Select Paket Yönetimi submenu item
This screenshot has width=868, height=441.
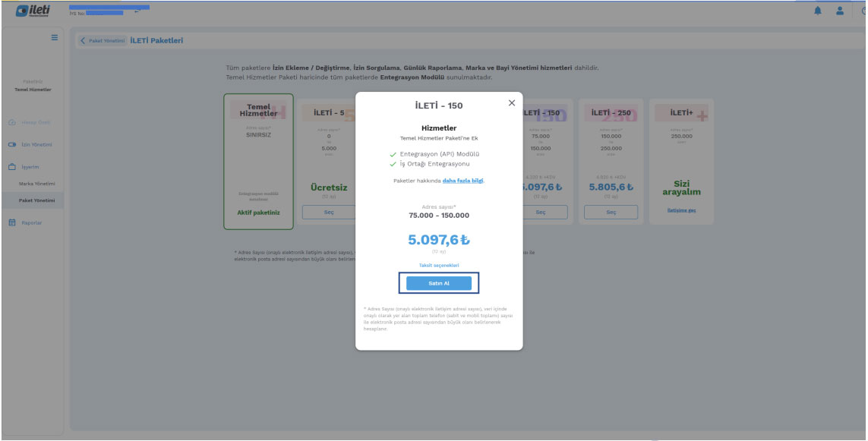[x=37, y=200]
